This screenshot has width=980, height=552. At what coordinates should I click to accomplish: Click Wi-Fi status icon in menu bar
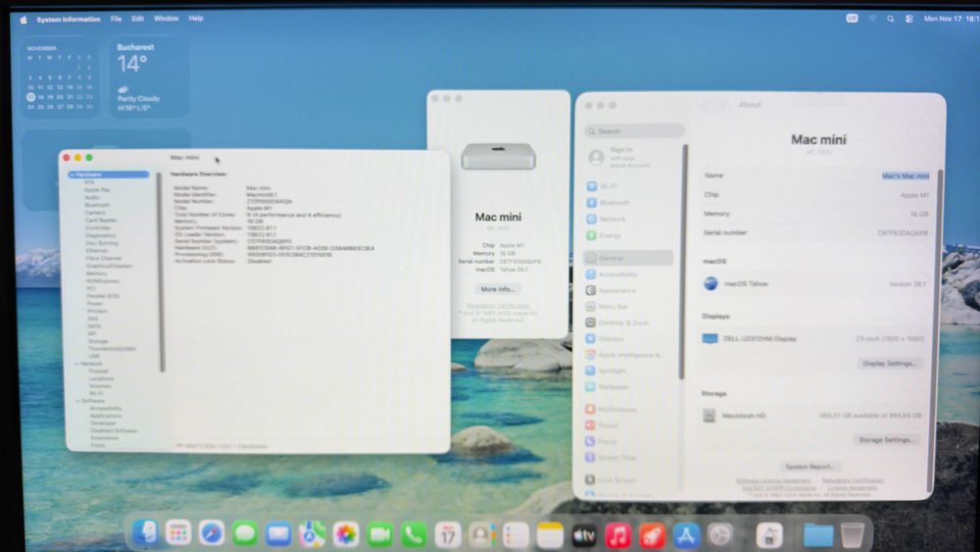point(872,19)
